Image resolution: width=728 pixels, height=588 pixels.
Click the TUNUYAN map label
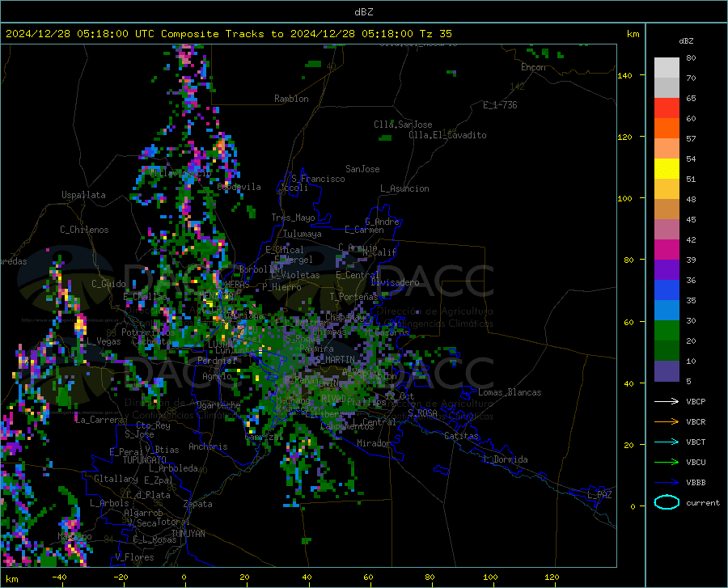(188, 533)
